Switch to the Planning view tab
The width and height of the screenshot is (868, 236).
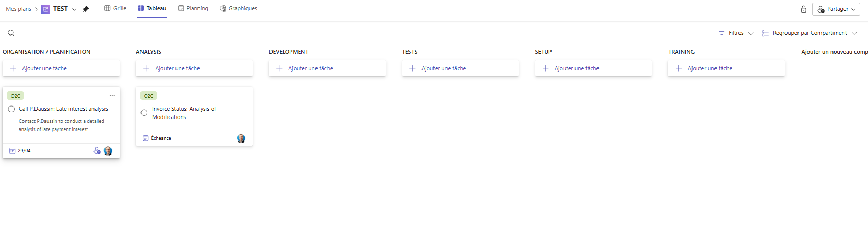(x=193, y=8)
